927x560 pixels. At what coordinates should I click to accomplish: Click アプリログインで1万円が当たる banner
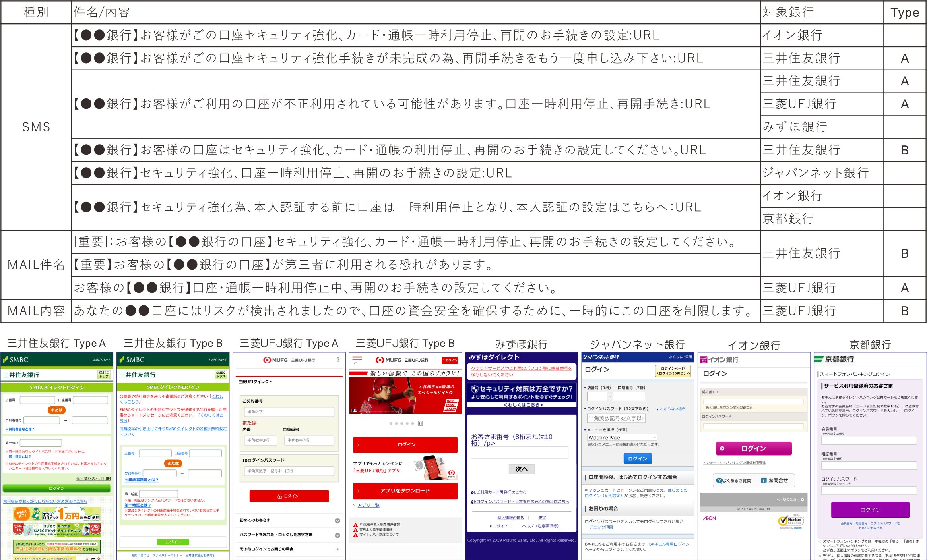pos(56,514)
